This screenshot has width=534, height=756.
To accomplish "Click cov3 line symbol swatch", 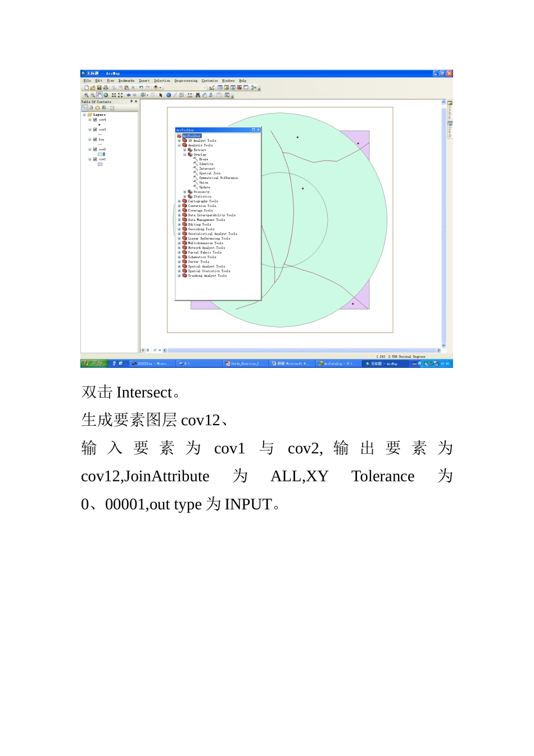I will pyautogui.click(x=100, y=134).
